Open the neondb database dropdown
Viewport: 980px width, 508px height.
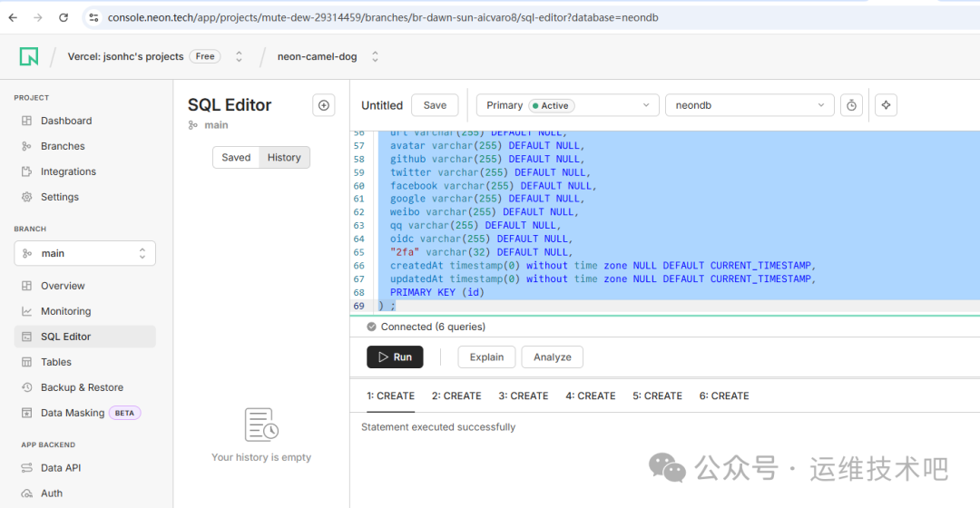click(750, 105)
